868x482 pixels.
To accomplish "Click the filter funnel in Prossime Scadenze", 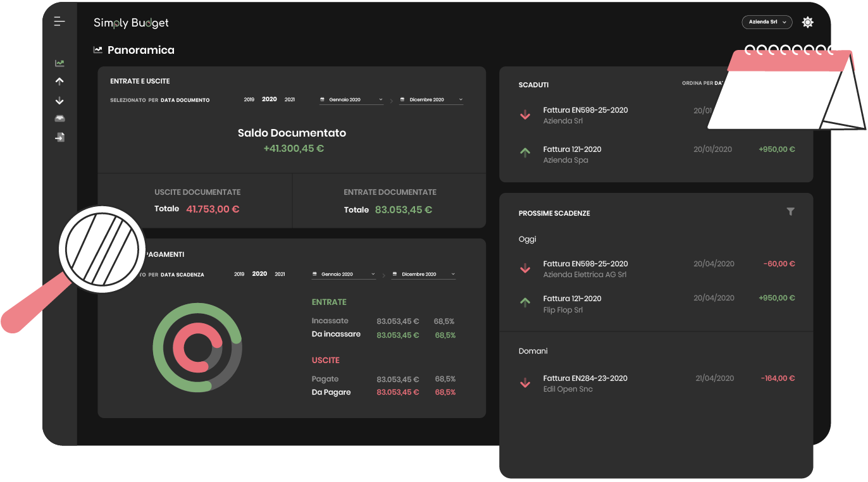I will [x=790, y=212].
